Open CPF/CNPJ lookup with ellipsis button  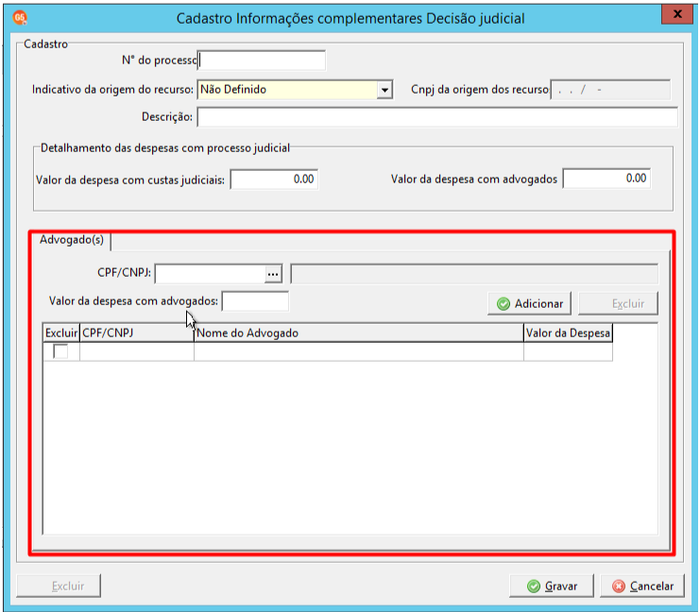273,274
